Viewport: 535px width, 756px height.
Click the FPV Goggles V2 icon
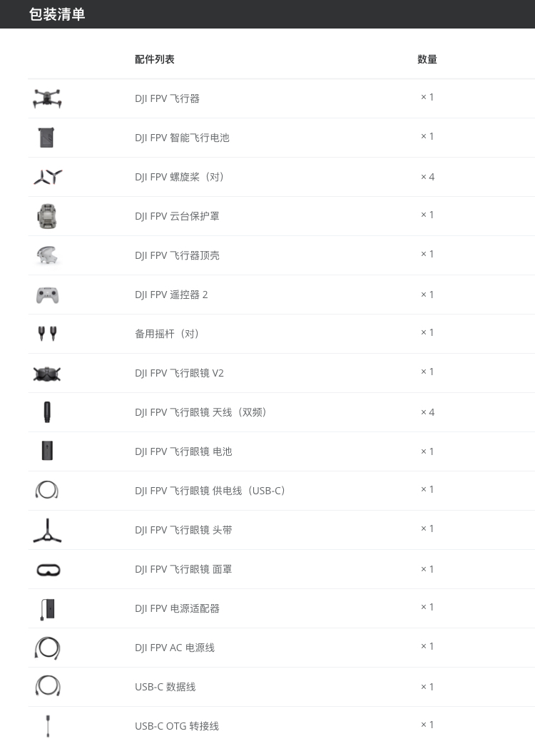47,373
